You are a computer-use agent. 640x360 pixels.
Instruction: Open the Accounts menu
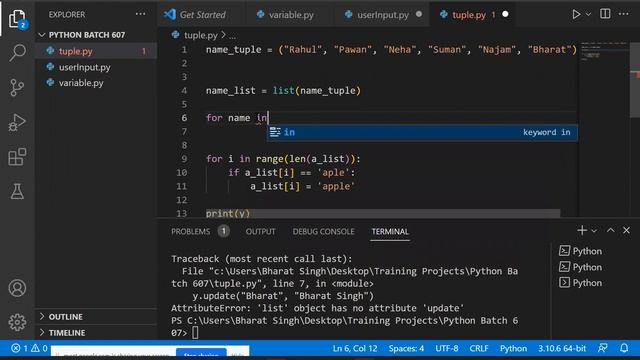[17, 288]
